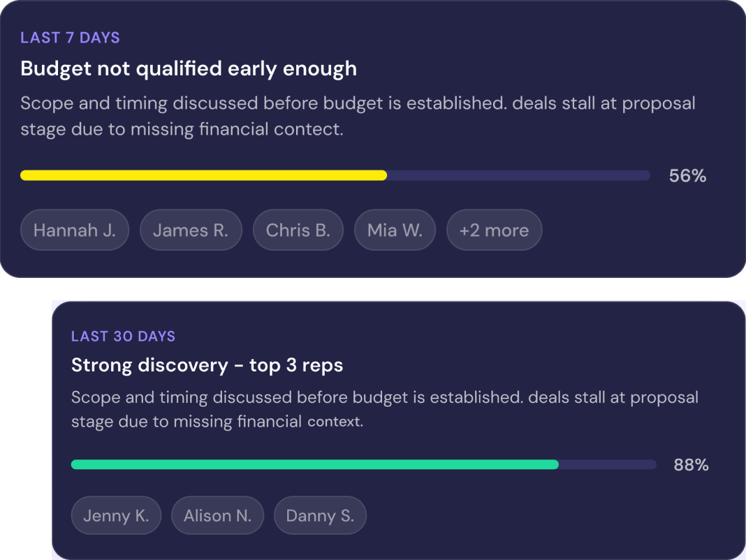The image size is (746, 560).
Task: Click the description text about missing financial context
Action: (x=358, y=116)
